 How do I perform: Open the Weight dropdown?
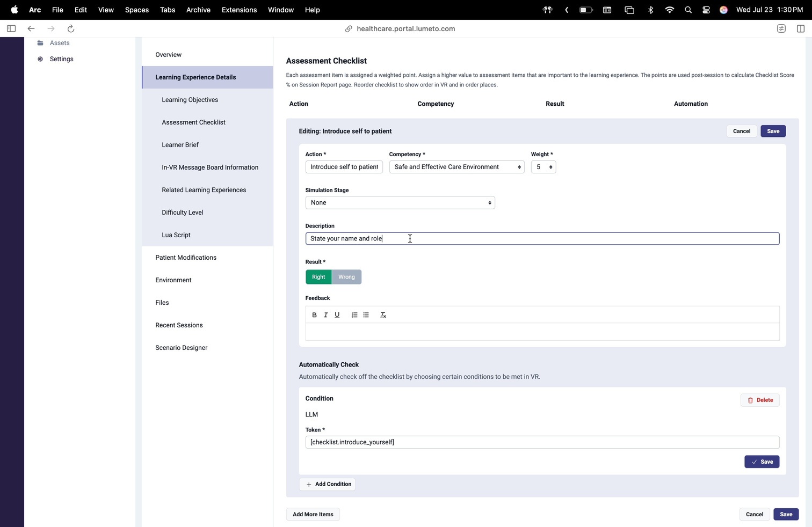[x=543, y=167]
